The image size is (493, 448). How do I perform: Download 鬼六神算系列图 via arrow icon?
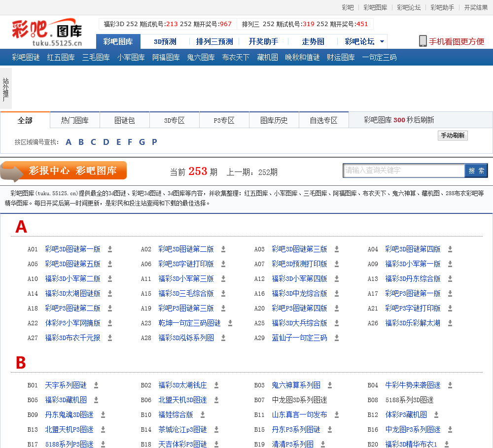click(x=330, y=385)
